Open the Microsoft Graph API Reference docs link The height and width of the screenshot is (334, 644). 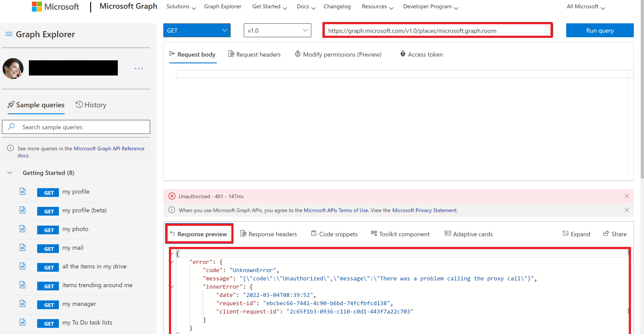[109, 148]
